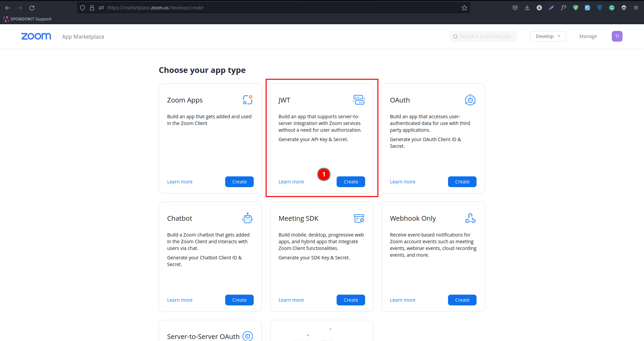644x341 pixels.
Task: Open the green shield extension
Action: [x=576, y=8]
